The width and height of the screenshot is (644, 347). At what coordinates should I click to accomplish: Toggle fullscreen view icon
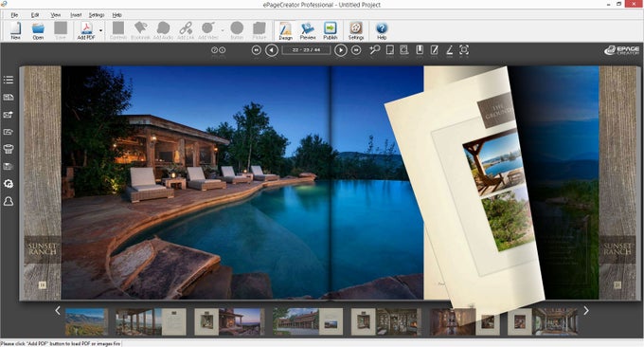464,49
